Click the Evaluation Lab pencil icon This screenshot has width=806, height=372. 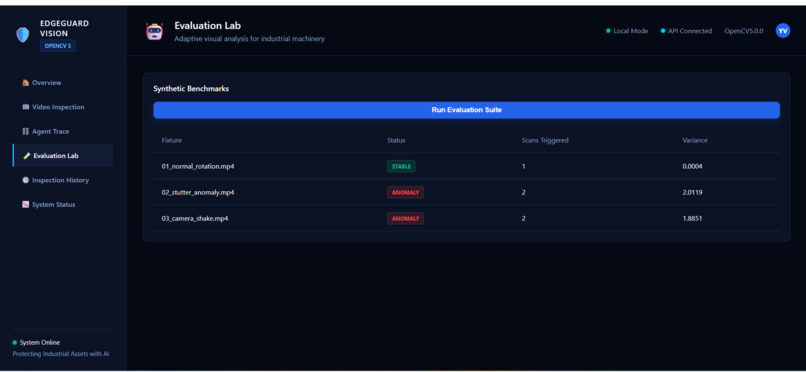point(27,156)
